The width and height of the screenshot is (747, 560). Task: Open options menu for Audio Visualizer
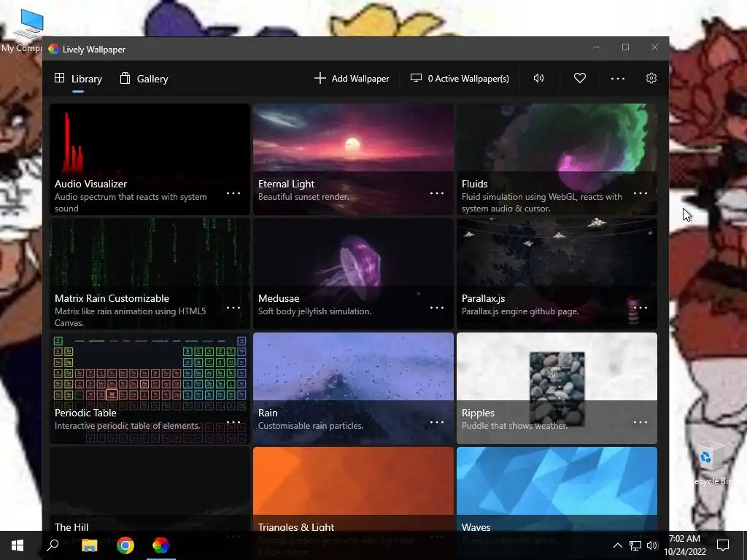click(x=233, y=193)
